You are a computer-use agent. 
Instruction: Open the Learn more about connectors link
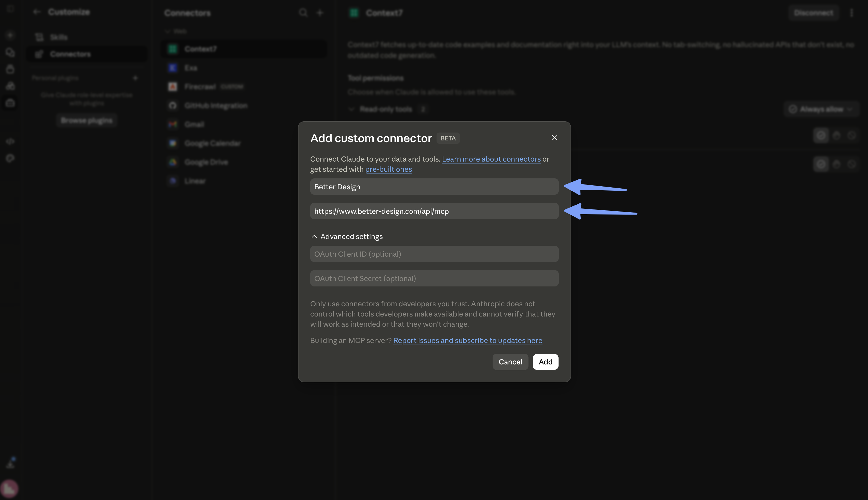[x=491, y=159]
